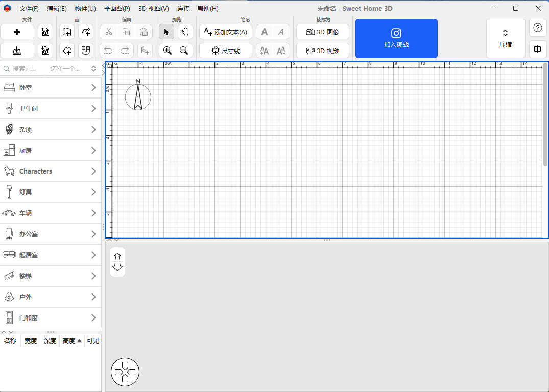Select the create walls tool
Screen dimensions: 549x392
67,32
